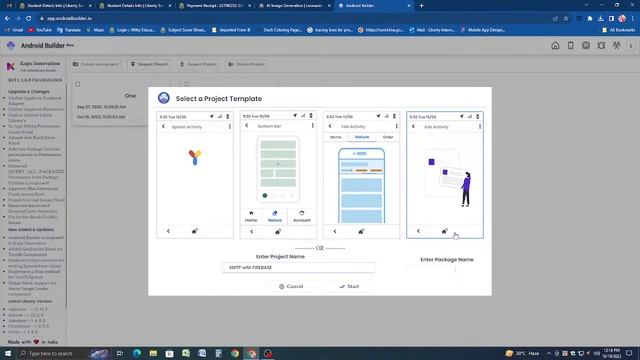Click the address bar URL
The width and height of the screenshot is (640, 360).
[x=69, y=18]
